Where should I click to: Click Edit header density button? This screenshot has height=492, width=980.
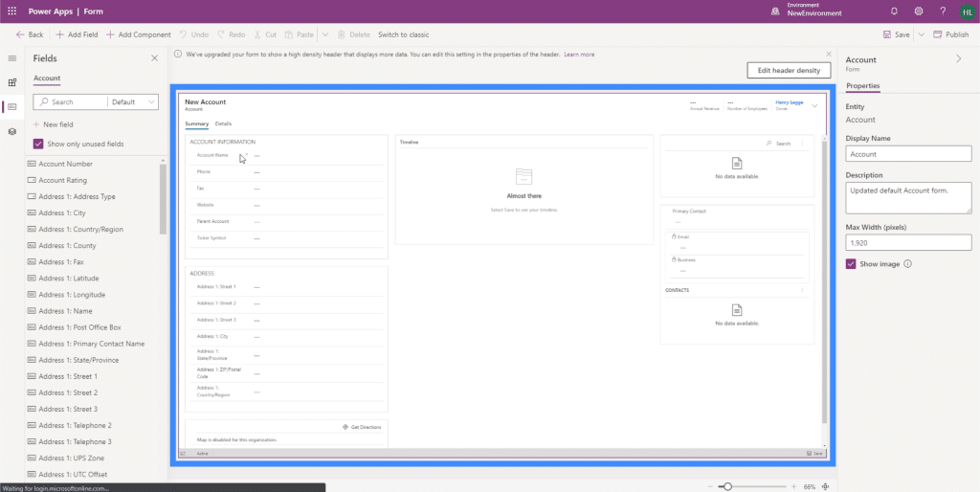pyautogui.click(x=789, y=70)
